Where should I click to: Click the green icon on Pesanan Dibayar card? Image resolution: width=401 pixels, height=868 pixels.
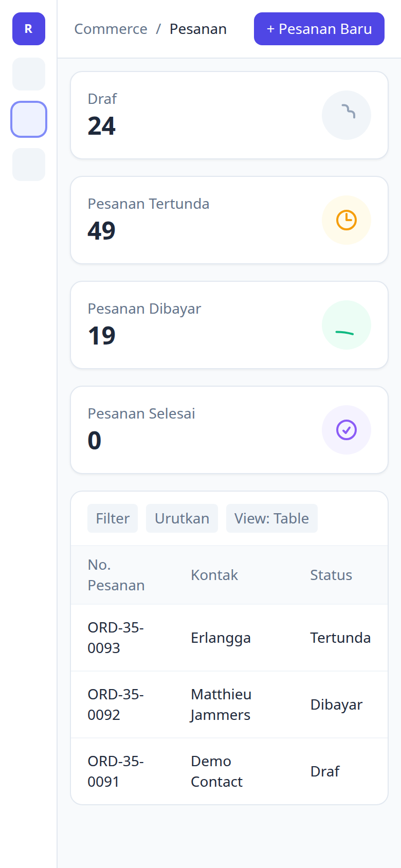[x=347, y=325]
